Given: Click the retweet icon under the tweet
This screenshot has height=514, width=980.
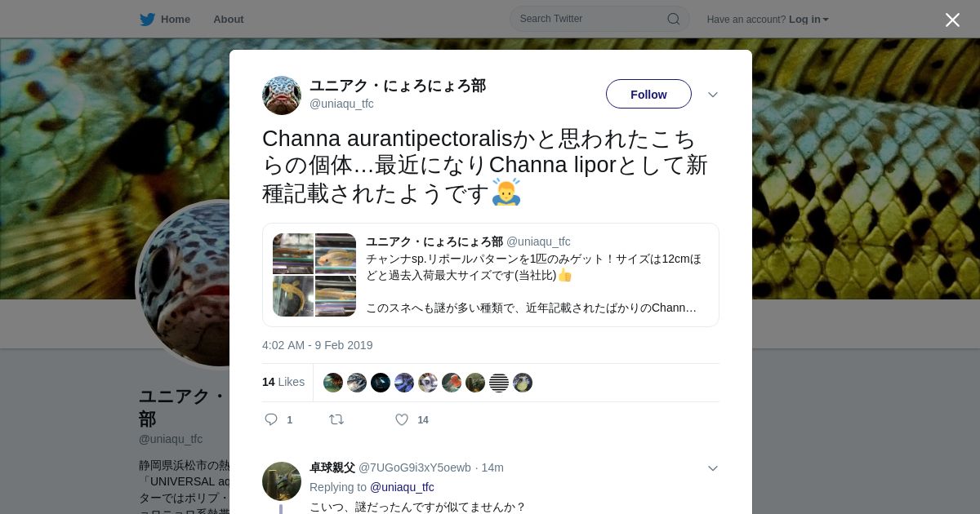Looking at the screenshot, I should [x=336, y=419].
